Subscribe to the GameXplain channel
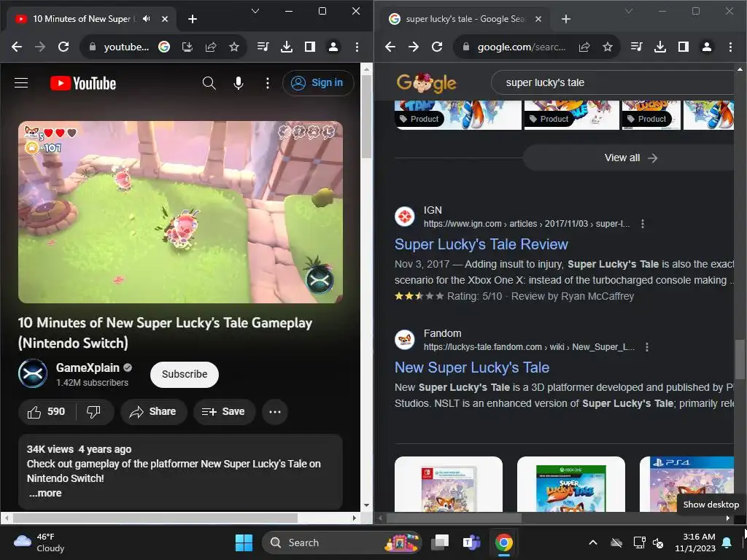747x560 pixels. 185,374
